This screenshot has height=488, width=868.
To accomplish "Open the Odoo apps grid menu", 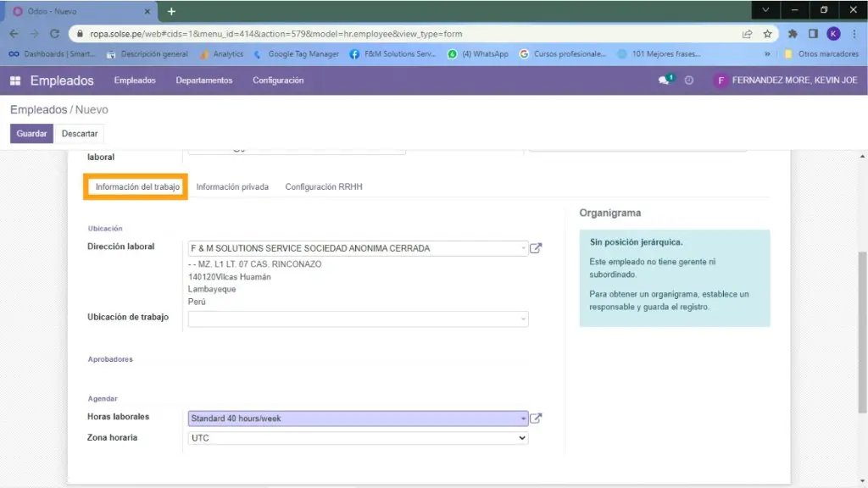I will 15,80.
